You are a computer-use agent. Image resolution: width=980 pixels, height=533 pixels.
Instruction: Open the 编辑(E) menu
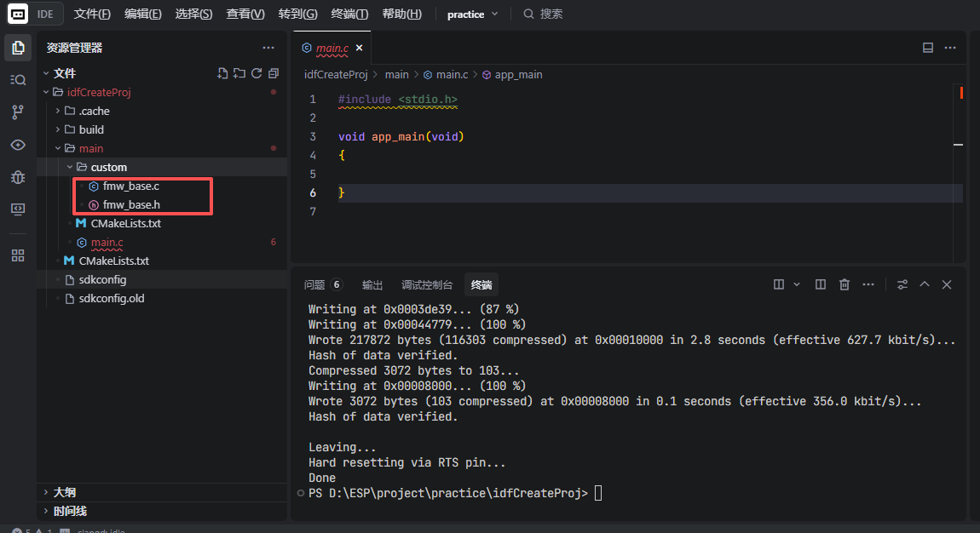coord(142,14)
